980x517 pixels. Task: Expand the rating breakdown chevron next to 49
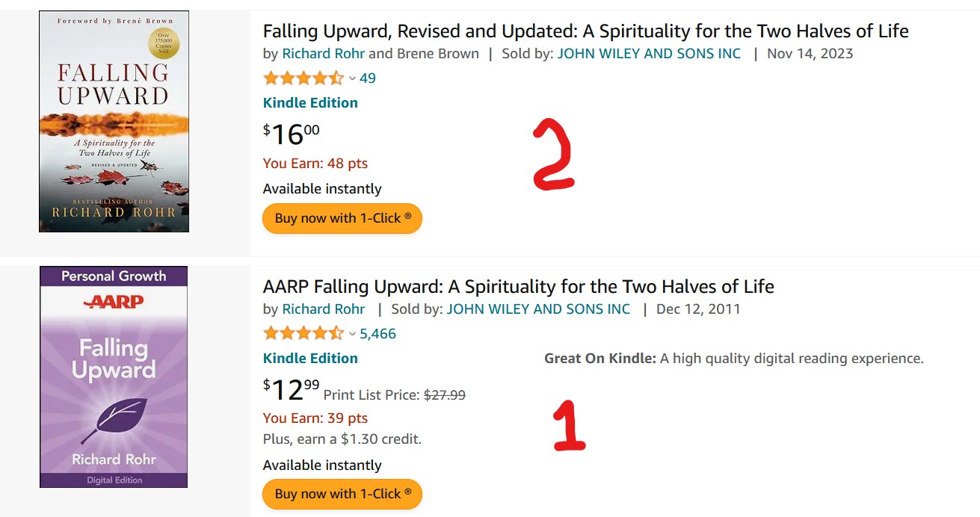pos(353,78)
